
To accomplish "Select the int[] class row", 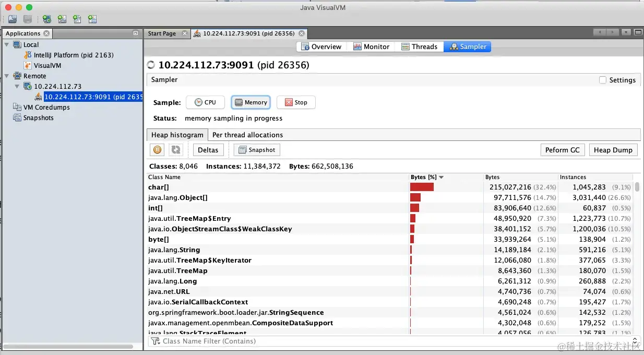I will pos(390,208).
